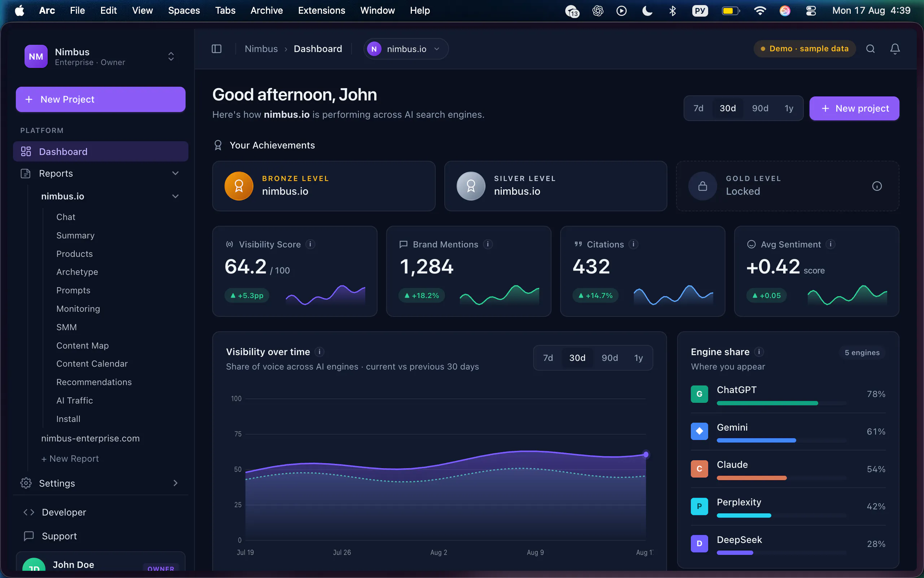Click the Perplexity engine icon
This screenshot has width=924, height=578.
click(699, 506)
